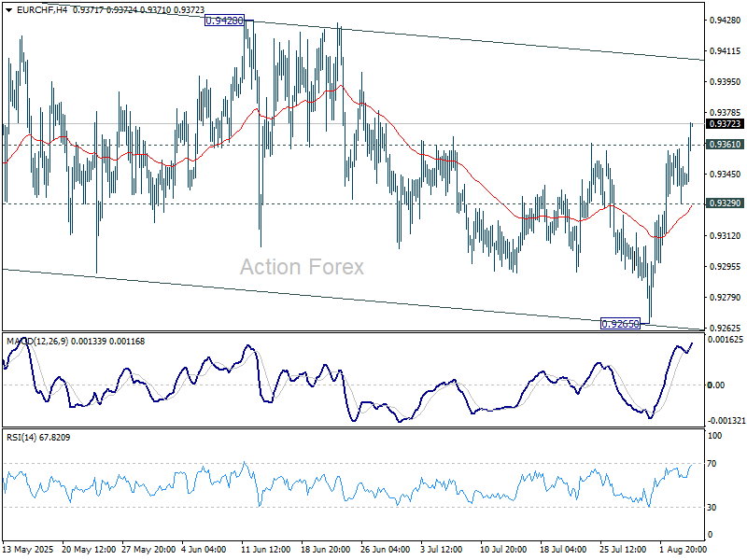This screenshot has height=560, width=747.
Task: Click the current price tag 0.93723
Action: 725,124
